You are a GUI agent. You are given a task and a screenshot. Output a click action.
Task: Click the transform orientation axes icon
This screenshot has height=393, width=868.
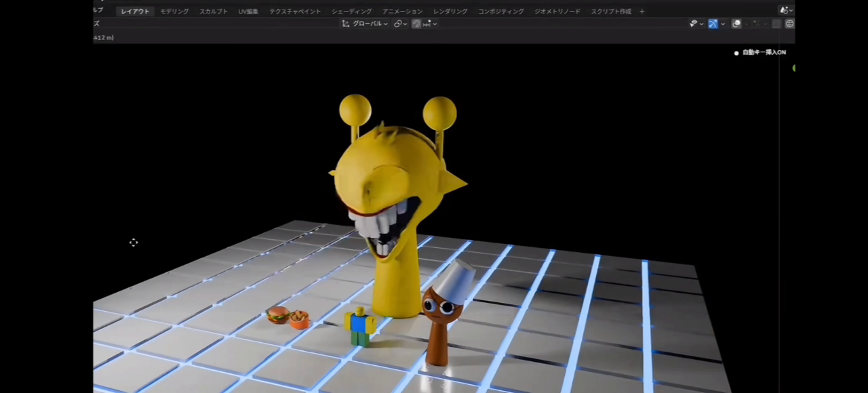click(346, 24)
